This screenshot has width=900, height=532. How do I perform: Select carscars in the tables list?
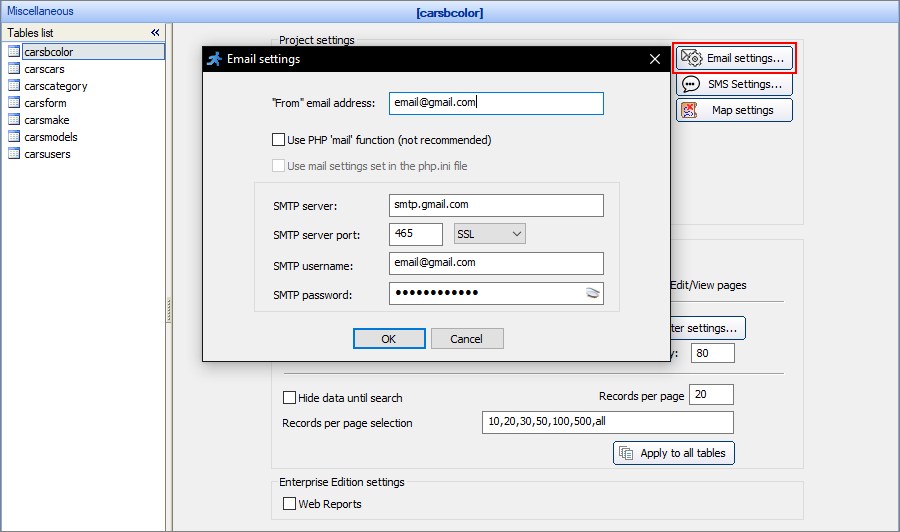44,69
